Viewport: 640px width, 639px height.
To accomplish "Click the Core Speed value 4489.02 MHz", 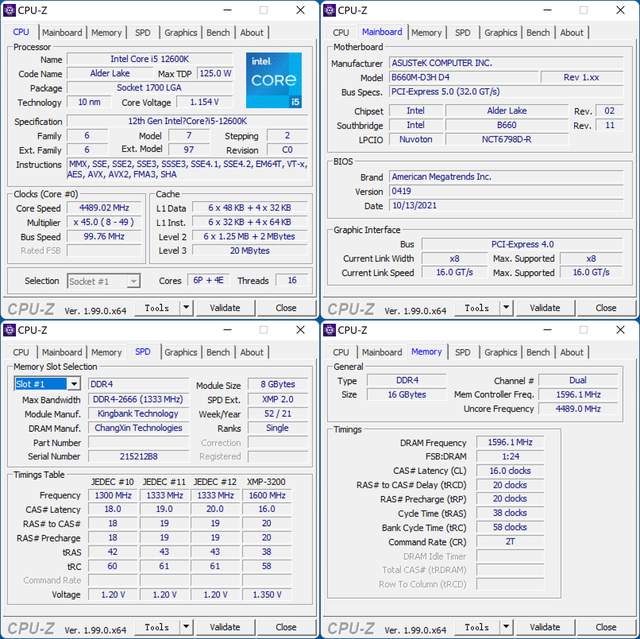I will tap(104, 208).
